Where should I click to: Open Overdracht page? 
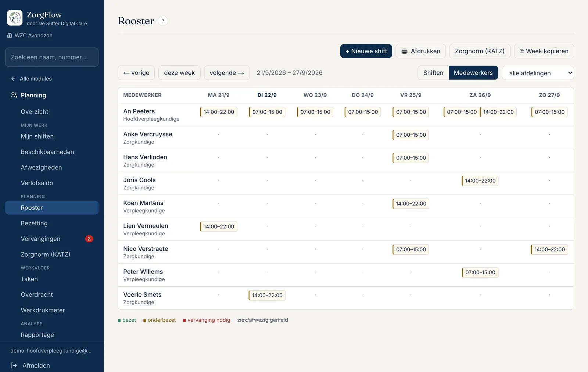[x=52, y=294]
